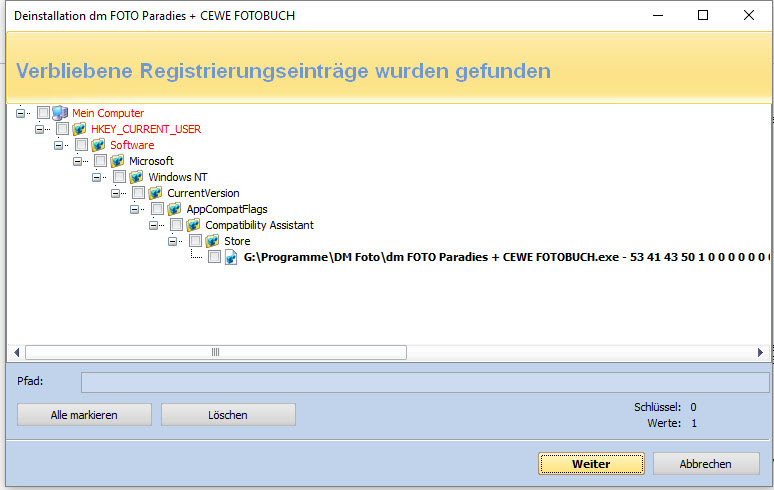Check the Software key checkbox
Viewport: 774px width, 490px height.
pyautogui.click(x=81, y=145)
